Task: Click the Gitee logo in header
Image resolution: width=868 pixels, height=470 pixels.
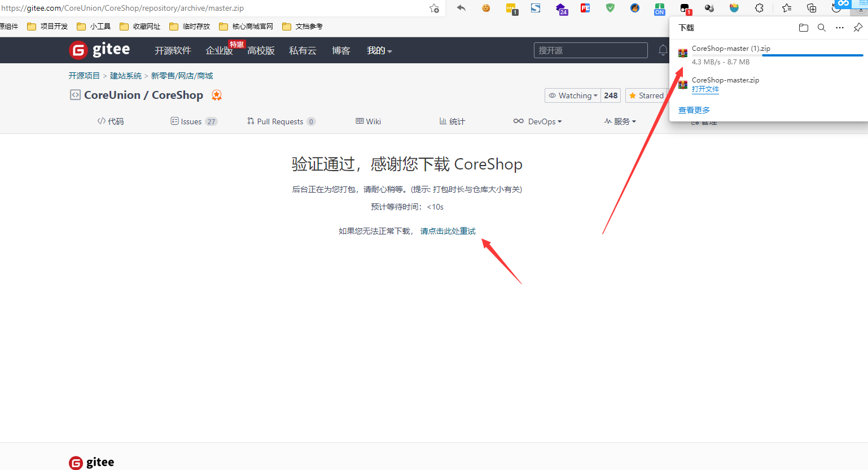Action: pyautogui.click(x=99, y=50)
